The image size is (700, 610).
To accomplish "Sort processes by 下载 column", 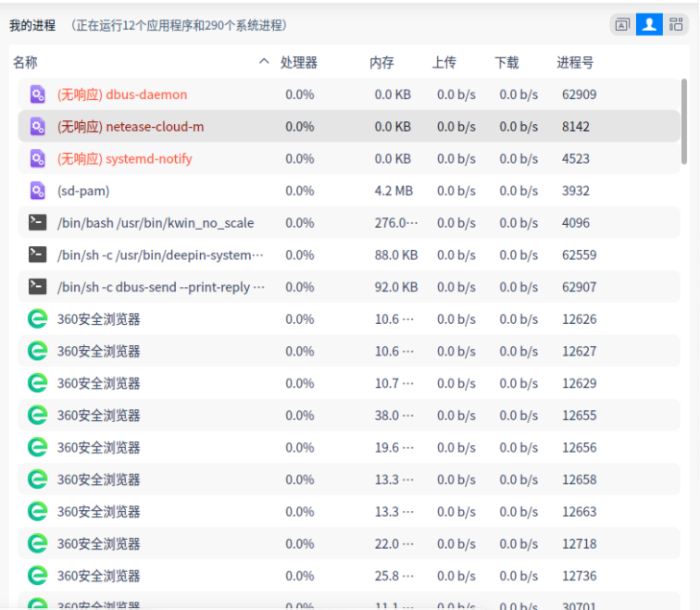I will coord(506,62).
